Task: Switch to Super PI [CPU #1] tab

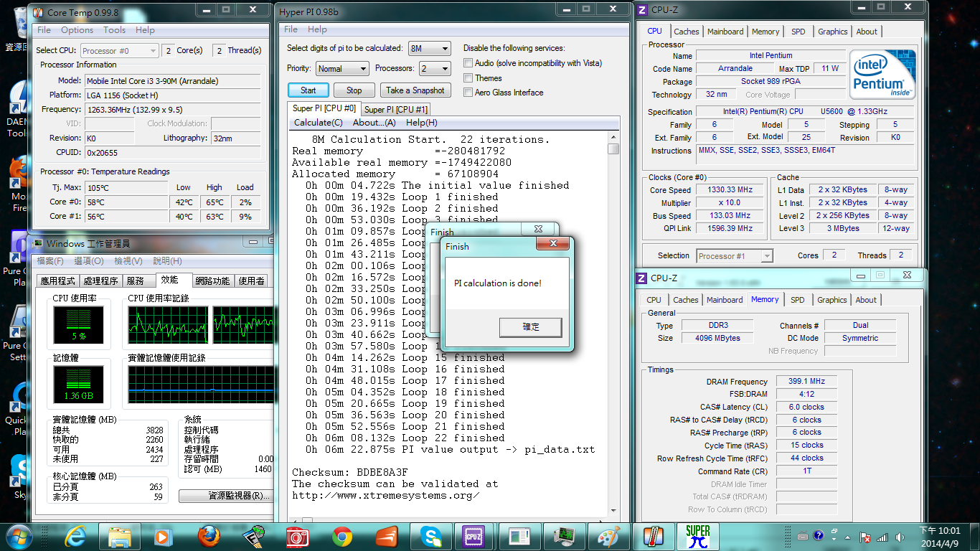Action: pos(395,109)
